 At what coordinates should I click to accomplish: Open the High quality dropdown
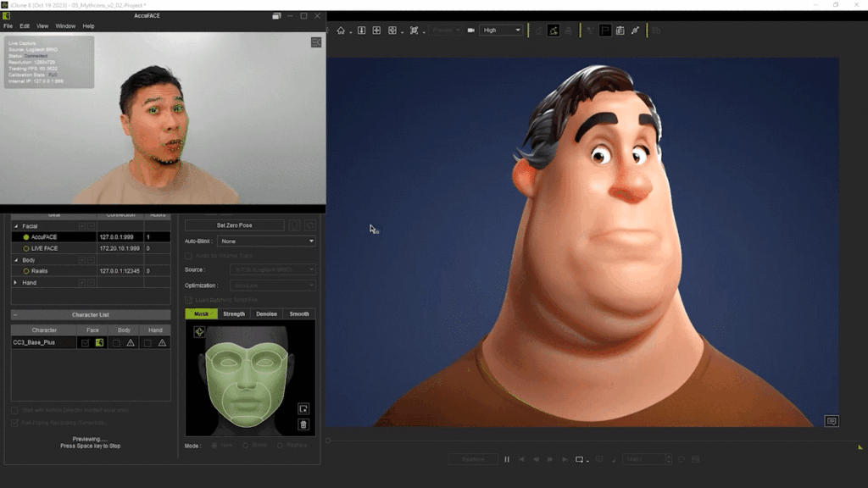point(502,30)
